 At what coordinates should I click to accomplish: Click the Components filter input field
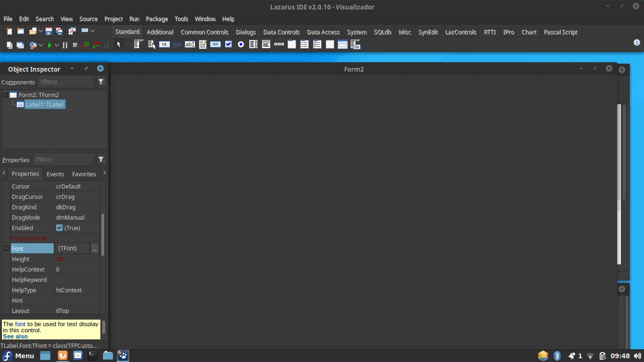click(x=66, y=82)
